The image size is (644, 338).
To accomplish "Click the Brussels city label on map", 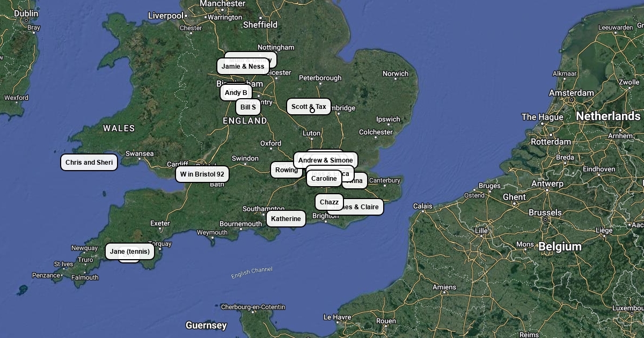I will pos(545,212).
